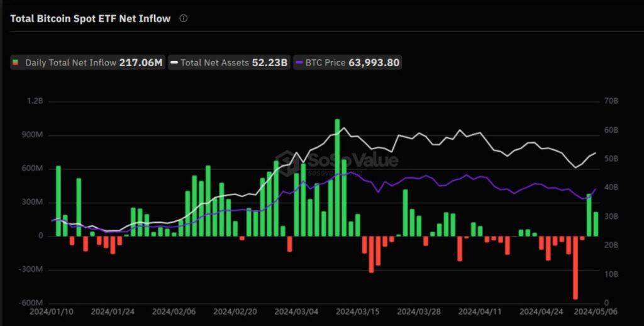Screen dimensions: 644x326
Task: Toggle the BTC Price series
Action: [347, 62]
